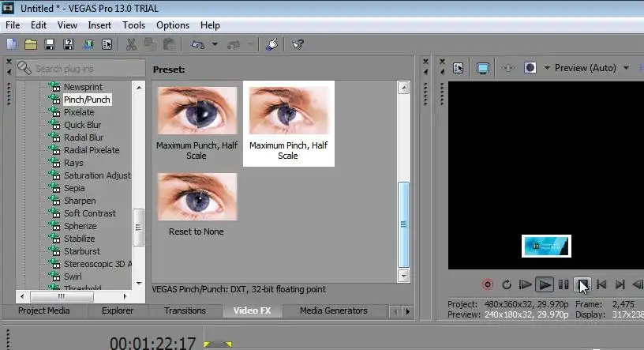
Task: Open Project Properties from the toolbar
Action: coord(107,44)
